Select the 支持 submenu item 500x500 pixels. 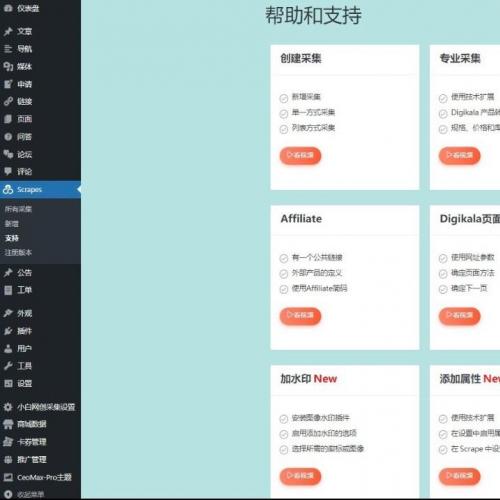coord(12,238)
